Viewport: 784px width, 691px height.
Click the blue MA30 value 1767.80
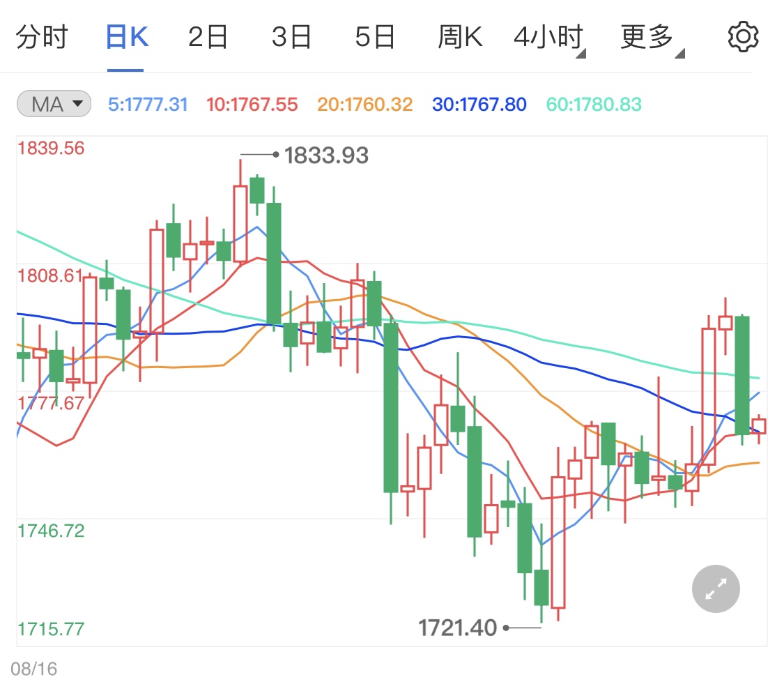pyautogui.click(x=478, y=103)
